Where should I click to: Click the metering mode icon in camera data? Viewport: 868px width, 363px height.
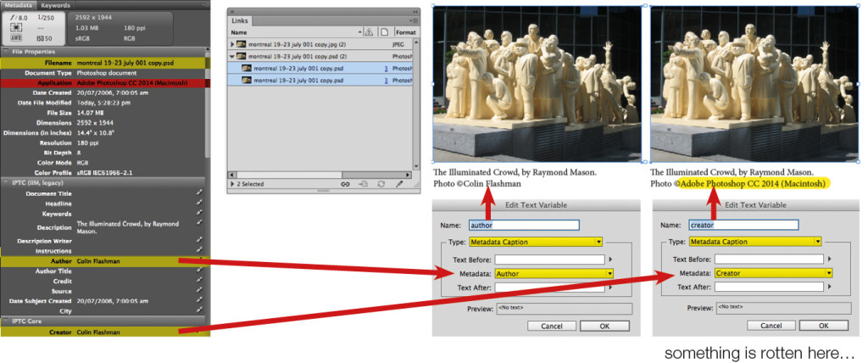coord(17,27)
